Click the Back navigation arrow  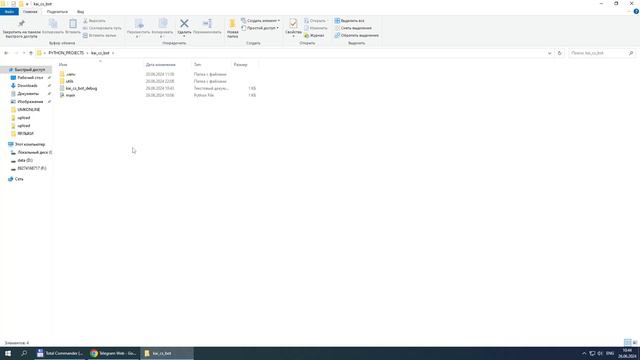[6, 53]
